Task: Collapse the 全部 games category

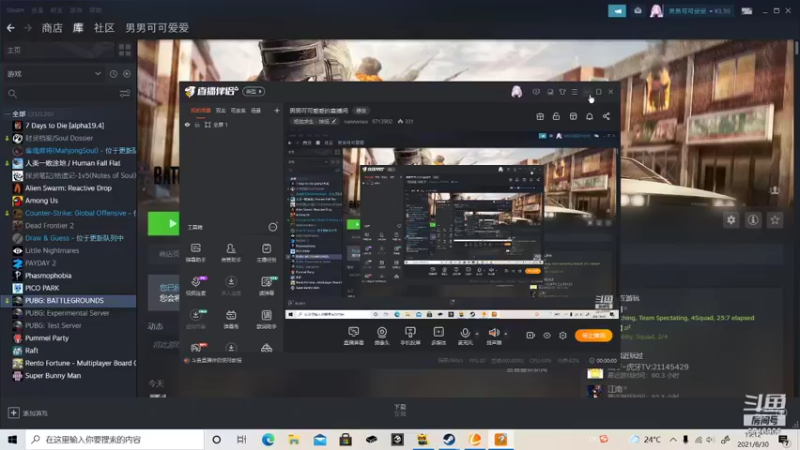Action: click(x=7, y=114)
